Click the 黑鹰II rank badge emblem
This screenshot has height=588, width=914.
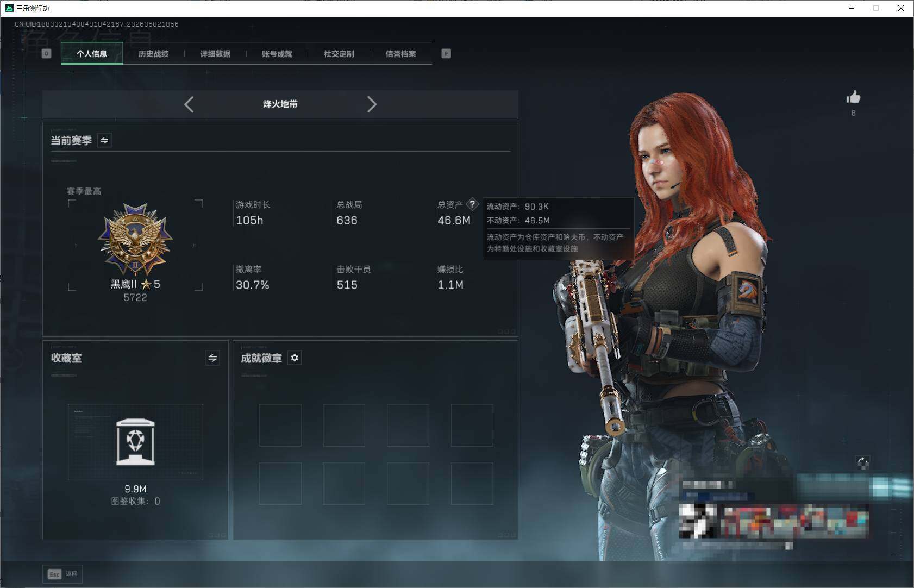click(x=135, y=239)
